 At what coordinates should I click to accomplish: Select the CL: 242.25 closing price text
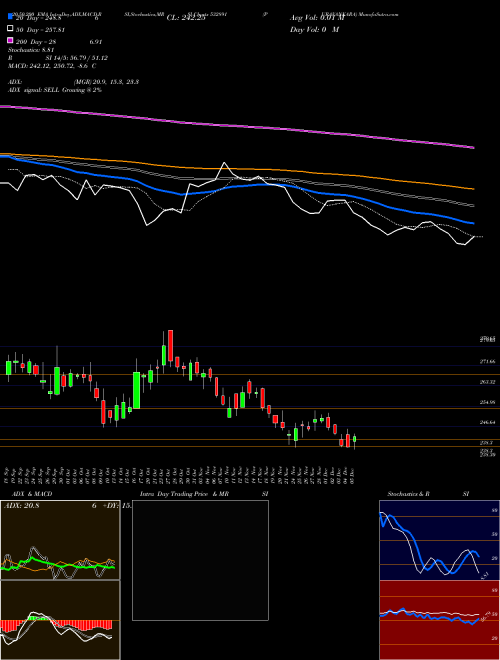coord(186,18)
